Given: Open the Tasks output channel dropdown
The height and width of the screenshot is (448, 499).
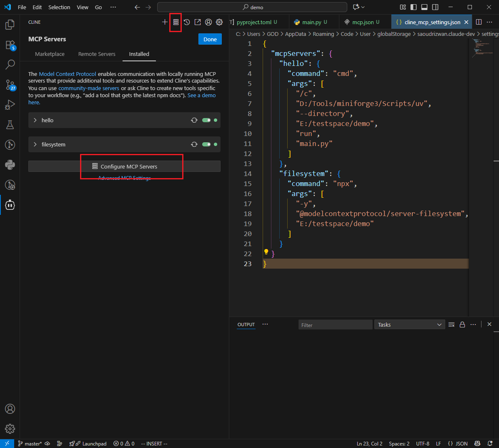Looking at the screenshot, I should (409, 325).
